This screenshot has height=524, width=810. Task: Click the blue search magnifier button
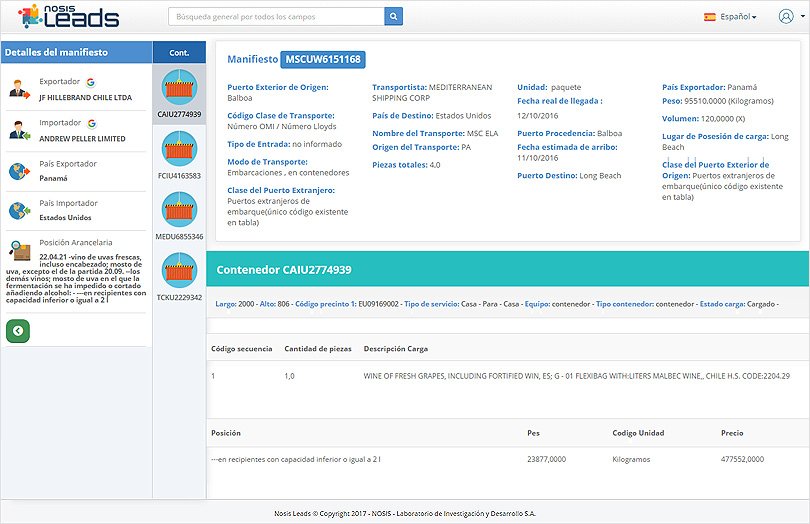click(x=393, y=17)
